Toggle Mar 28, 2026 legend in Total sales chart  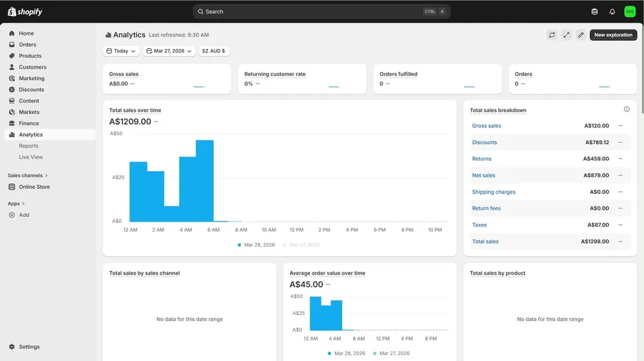tap(256, 245)
